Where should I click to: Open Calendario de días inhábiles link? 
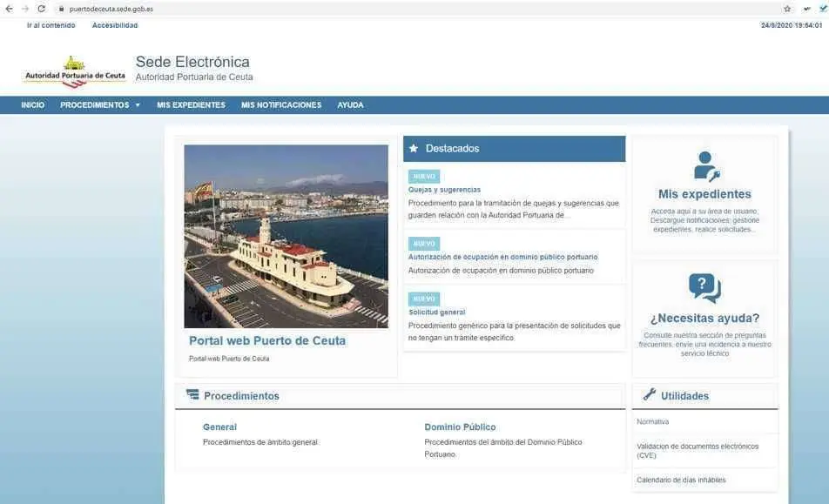pyautogui.click(x=681, y=480)
